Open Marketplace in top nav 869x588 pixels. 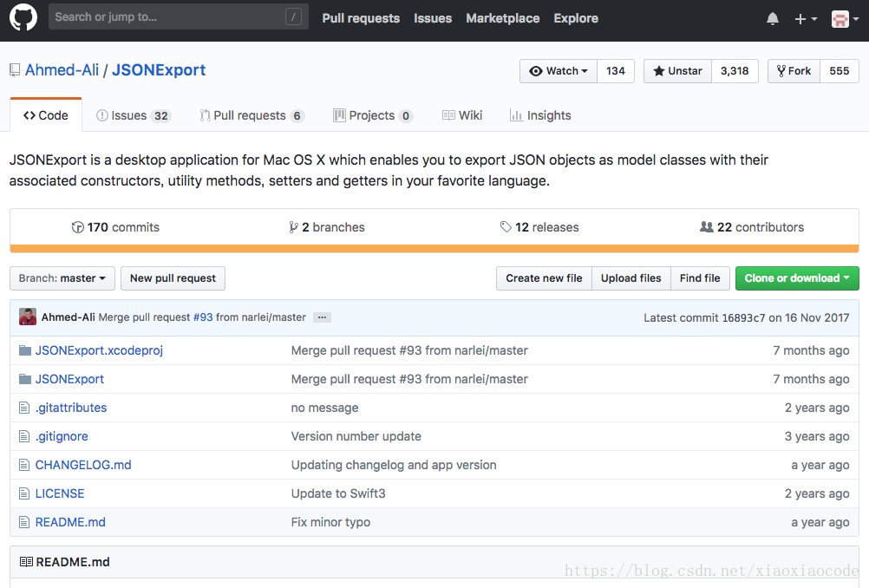(503, 18)
